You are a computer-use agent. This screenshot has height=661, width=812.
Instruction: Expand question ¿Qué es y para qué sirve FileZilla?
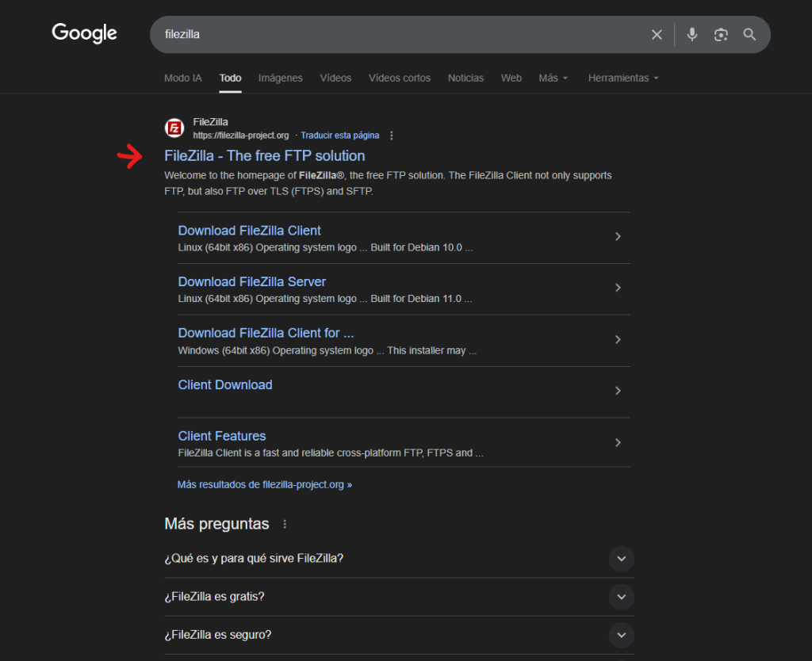click(621, 559)
